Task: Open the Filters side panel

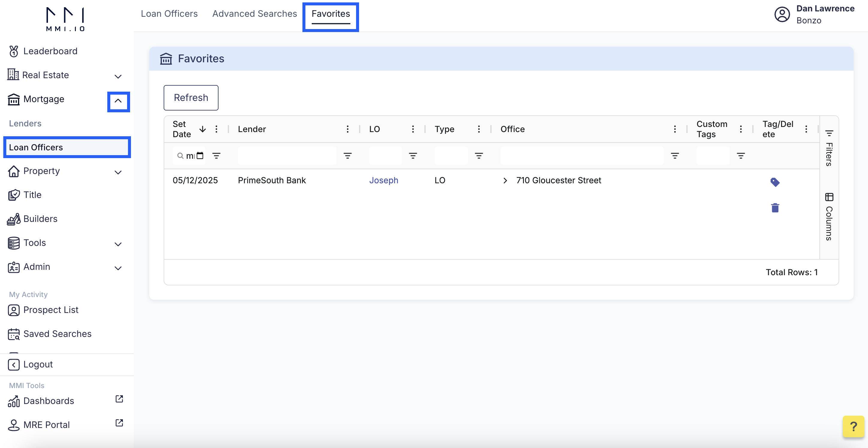Action: (x=829, y=148)
